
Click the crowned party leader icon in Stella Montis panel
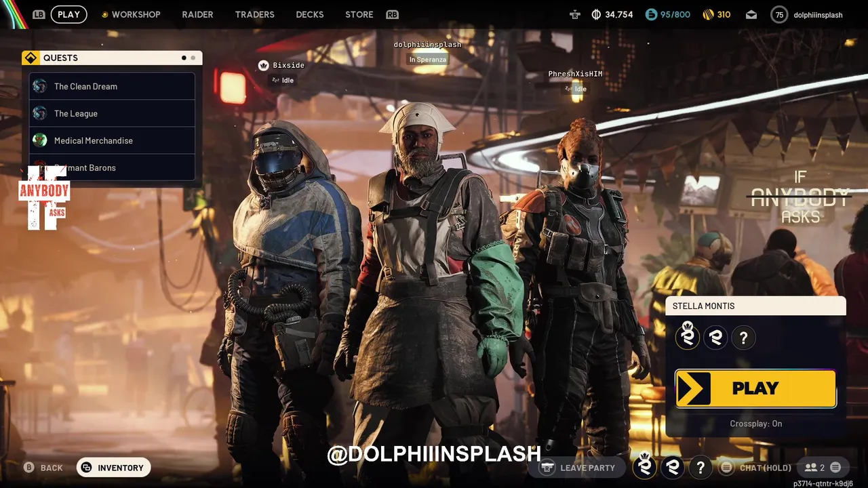688,337
